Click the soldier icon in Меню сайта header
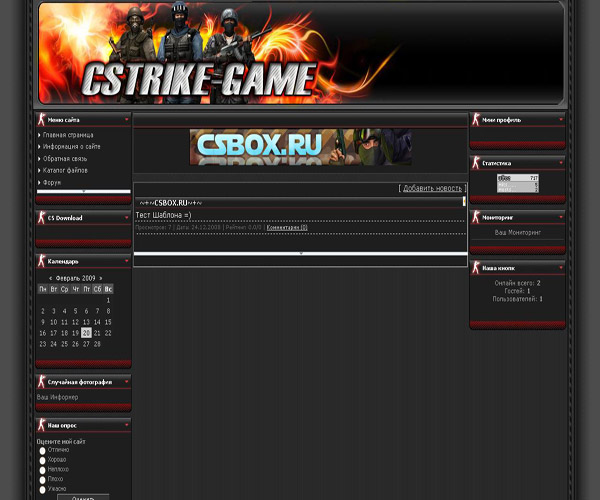Image resolution: width=600 pixels, height=500 pixels. click(x=42, y=120)
